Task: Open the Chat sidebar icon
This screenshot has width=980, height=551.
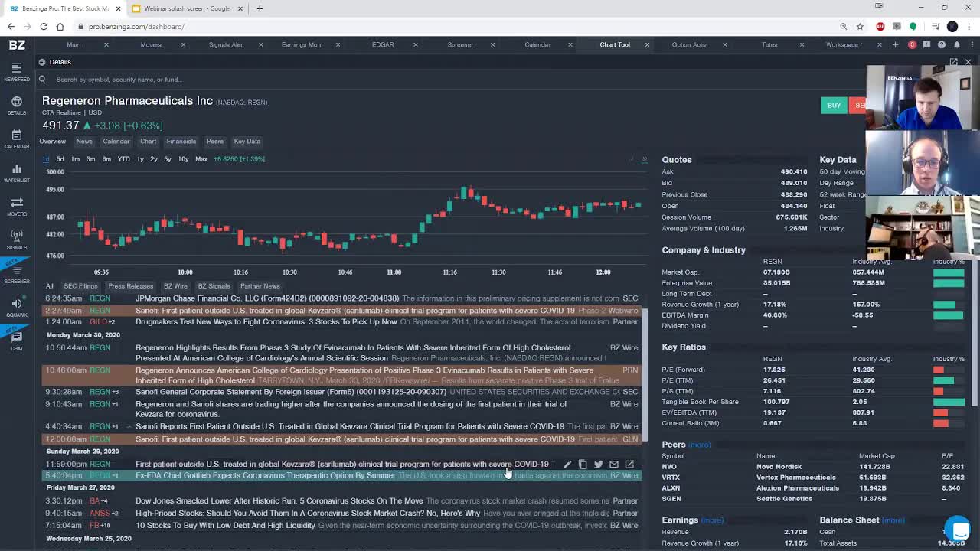Action: [17, 341]
